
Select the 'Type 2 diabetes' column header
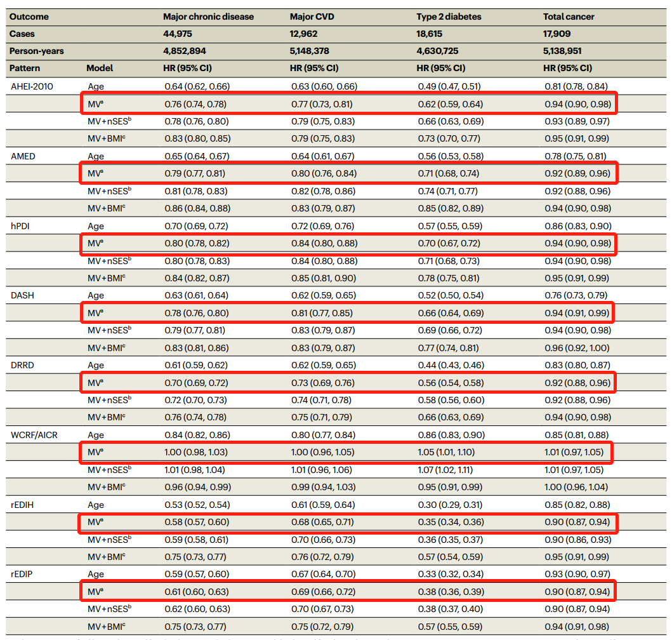[448, 17]
